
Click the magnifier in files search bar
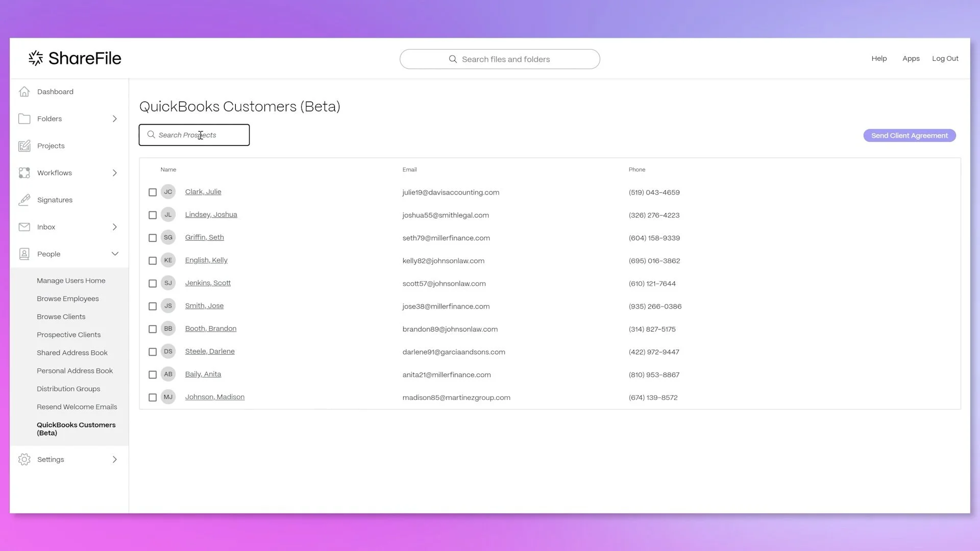point(453,59)
